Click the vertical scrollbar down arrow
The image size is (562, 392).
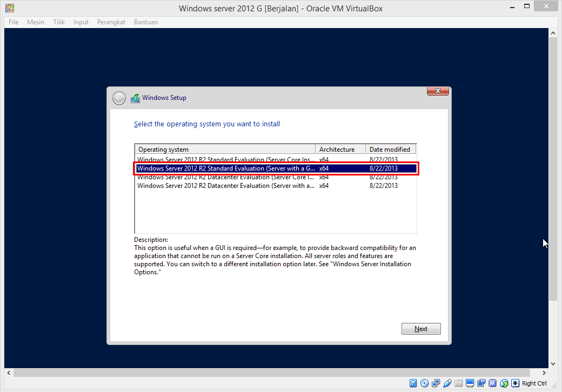553,364
